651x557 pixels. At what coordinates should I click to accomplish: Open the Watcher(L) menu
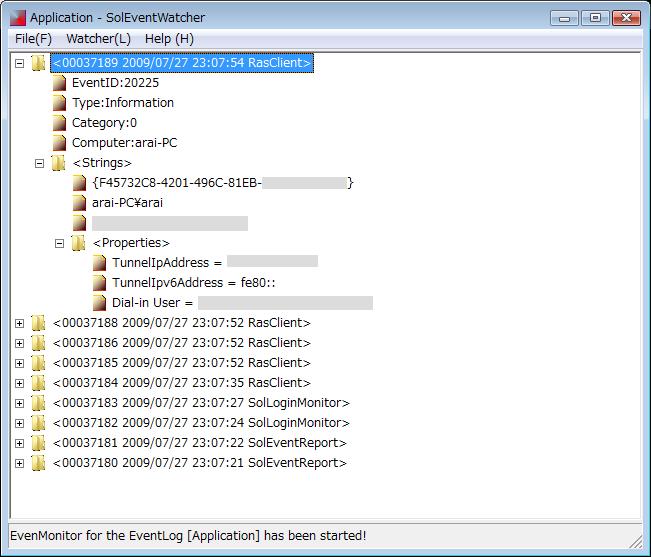98,39
